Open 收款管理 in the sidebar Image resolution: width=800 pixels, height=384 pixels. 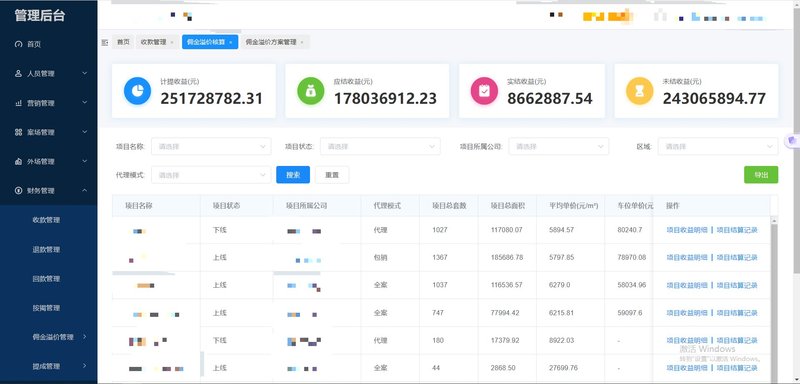point(46,220)
